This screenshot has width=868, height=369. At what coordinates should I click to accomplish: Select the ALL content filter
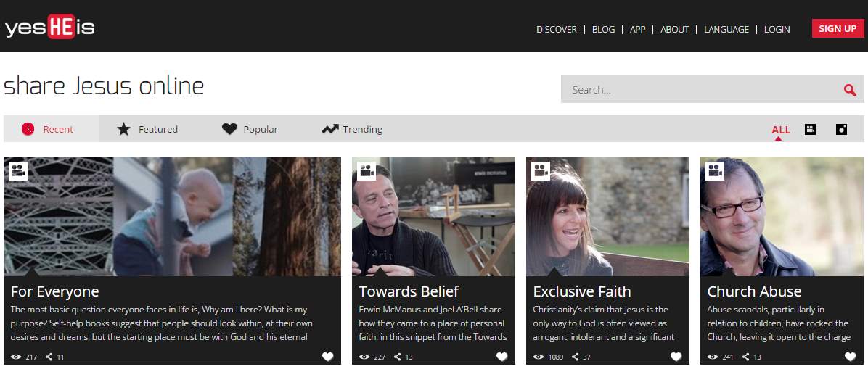coord(781,130)
